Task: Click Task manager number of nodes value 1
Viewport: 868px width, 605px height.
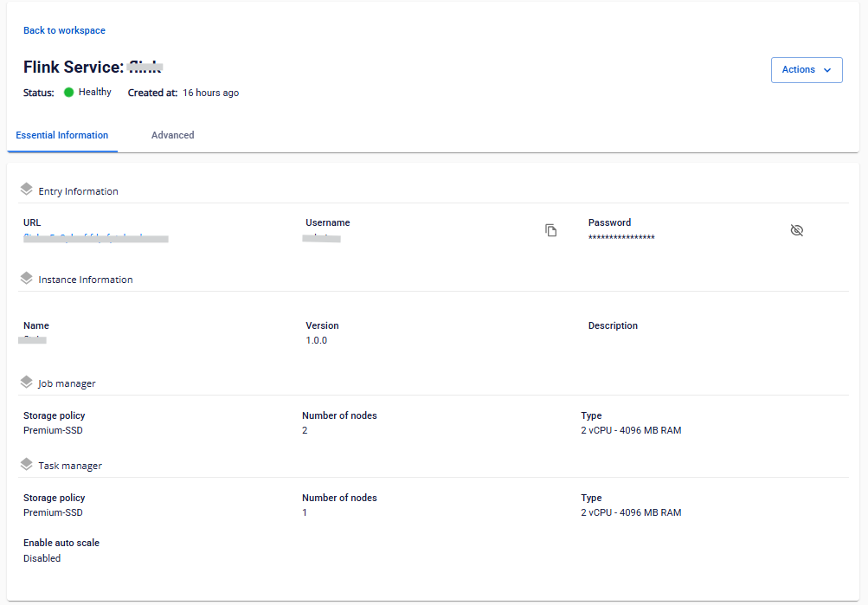Action: pyautogui.click(x=305, y=512)
